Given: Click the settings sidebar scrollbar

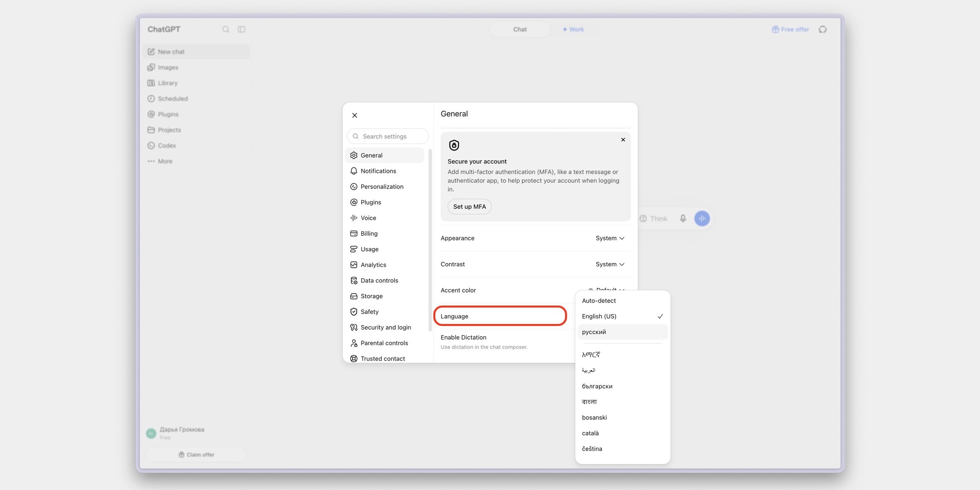Looking at the screenshot, I should click(x=430, y=240).
